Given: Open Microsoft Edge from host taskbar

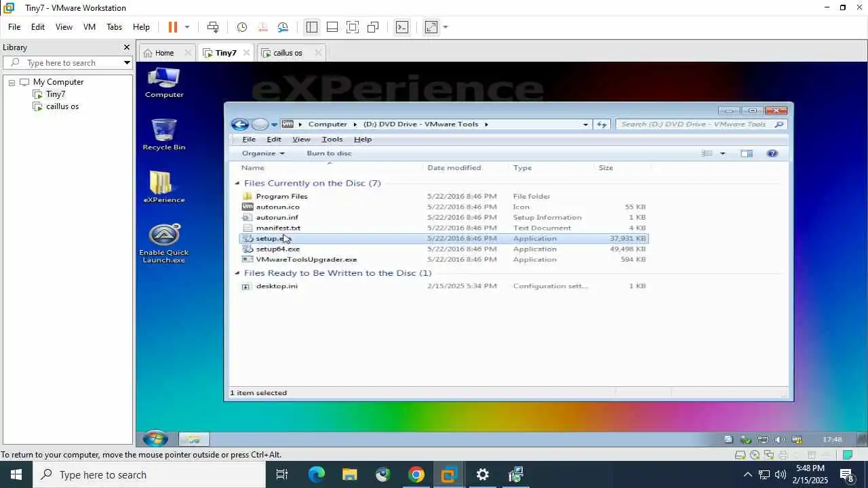Looking at the screenshot, I should [317, 474].
